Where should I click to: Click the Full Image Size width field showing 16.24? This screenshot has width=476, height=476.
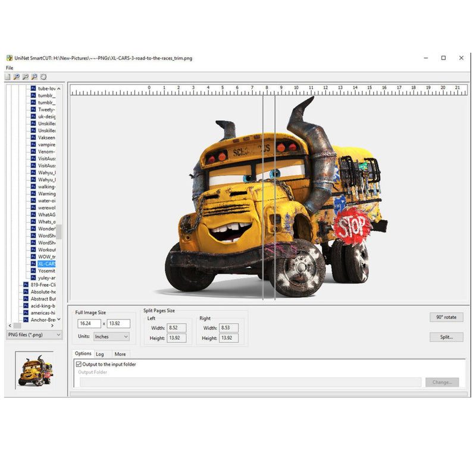coord(90,323)
